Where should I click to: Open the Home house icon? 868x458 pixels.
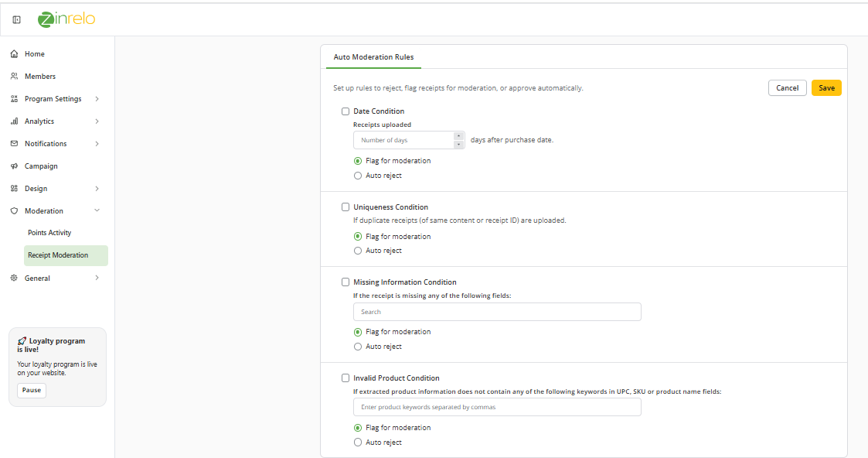15,53
